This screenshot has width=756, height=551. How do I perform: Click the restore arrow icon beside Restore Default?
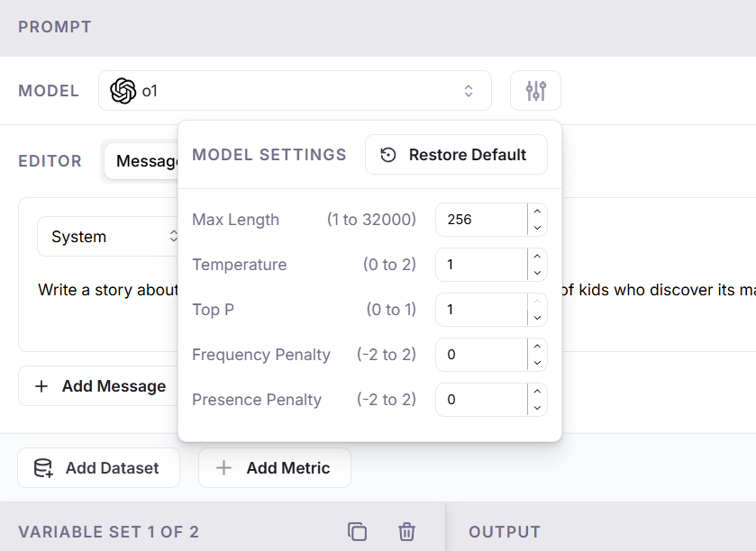tap(387, 154)
